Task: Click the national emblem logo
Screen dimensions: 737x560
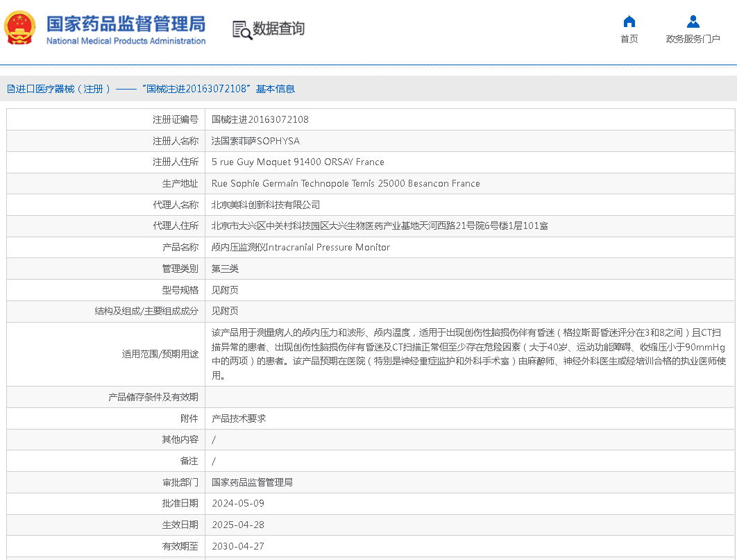Action: tap(19, 28)
